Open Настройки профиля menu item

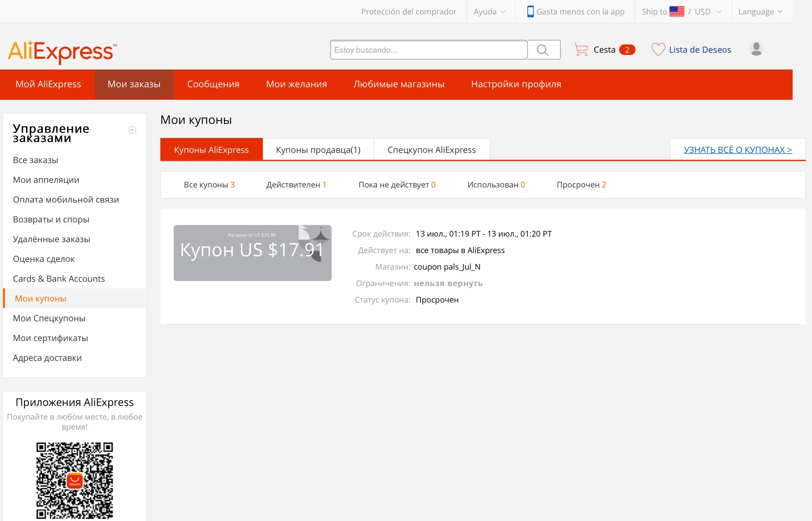(x=516, y=84)
